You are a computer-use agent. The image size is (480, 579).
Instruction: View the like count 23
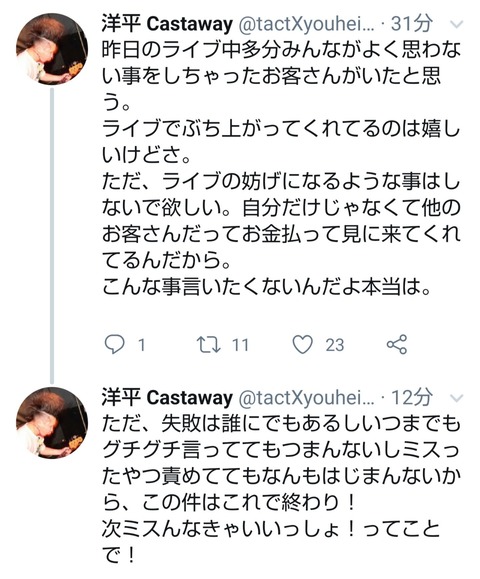click(335, 345)
